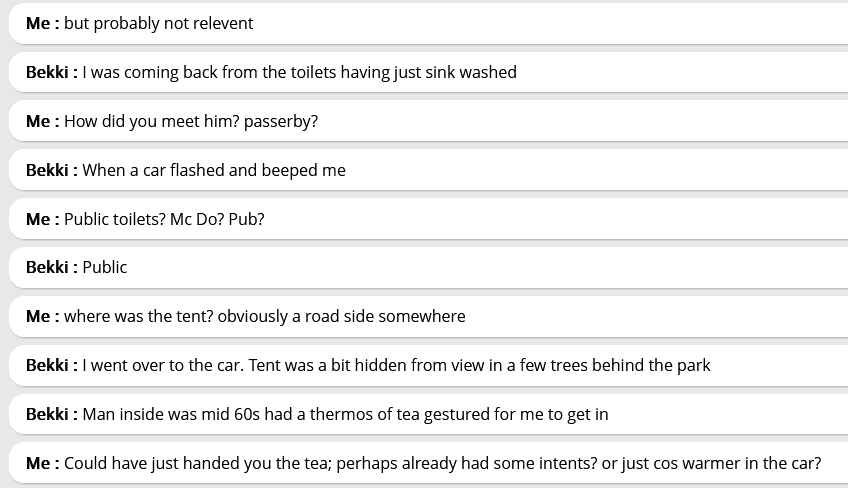
Task: Select Bekki's one-word reply "Public"
Action: [105, 267]
